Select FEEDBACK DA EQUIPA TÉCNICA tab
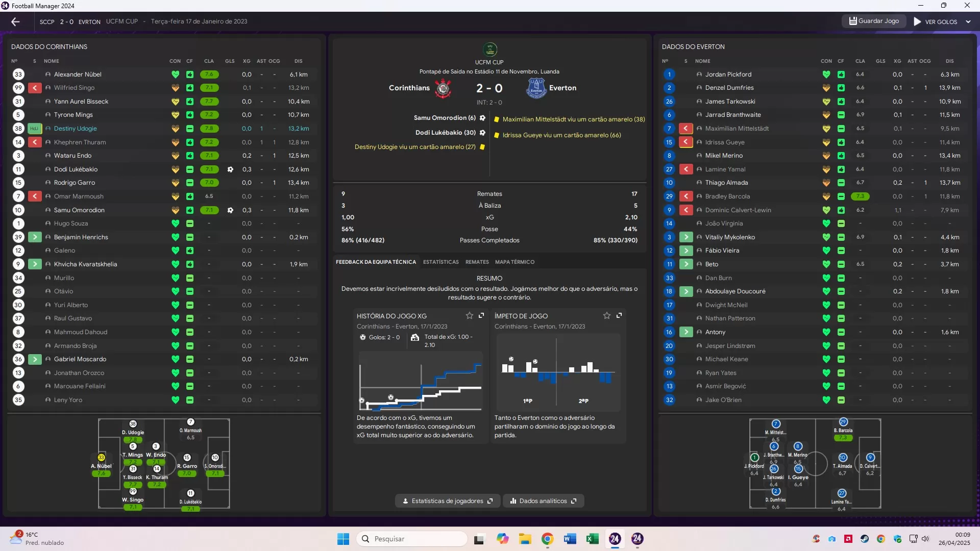Screen dimensions: 980x551 [x=376, y=262]
